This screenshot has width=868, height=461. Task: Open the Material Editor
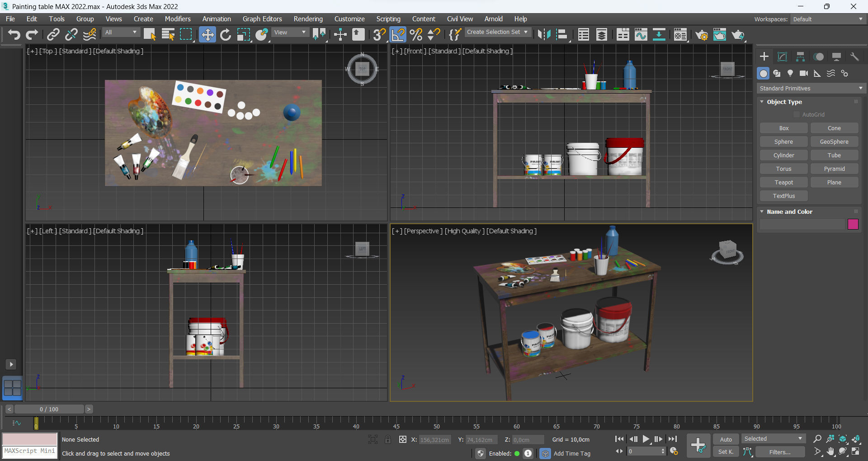click(680, 34)
